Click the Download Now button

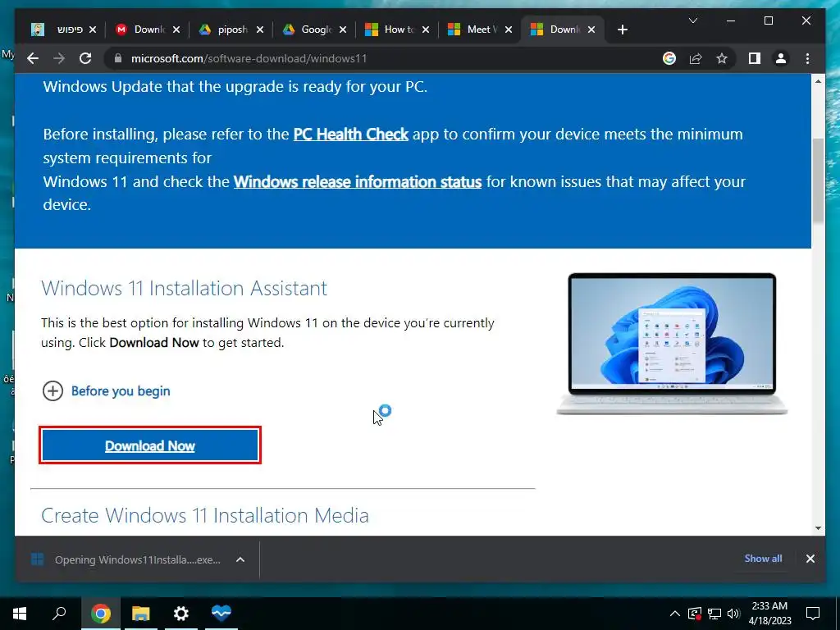(x=150, y=445)
